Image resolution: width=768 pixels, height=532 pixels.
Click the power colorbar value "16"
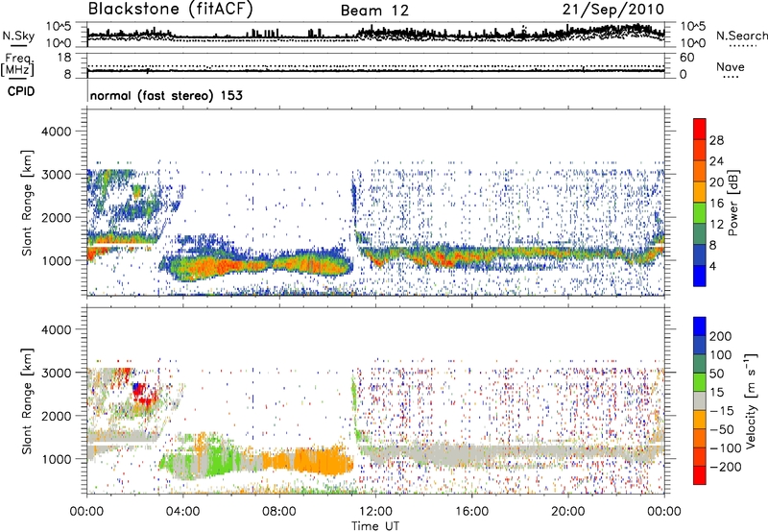(x=716, y=204)
